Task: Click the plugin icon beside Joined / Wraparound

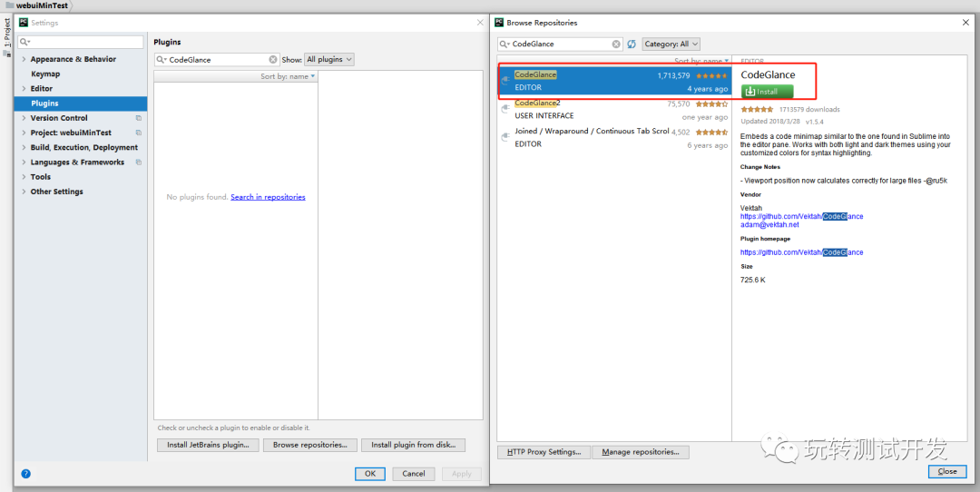Action: click(505, 137)
